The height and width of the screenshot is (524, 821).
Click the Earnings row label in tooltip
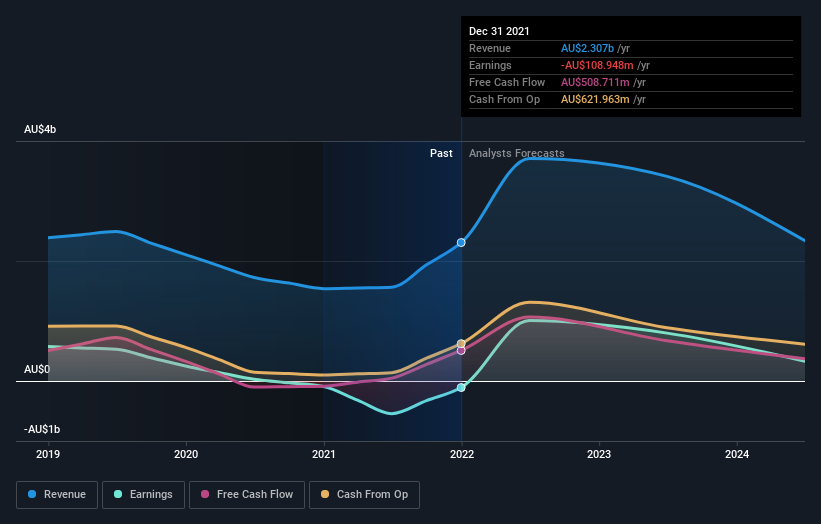click(490, 65)
